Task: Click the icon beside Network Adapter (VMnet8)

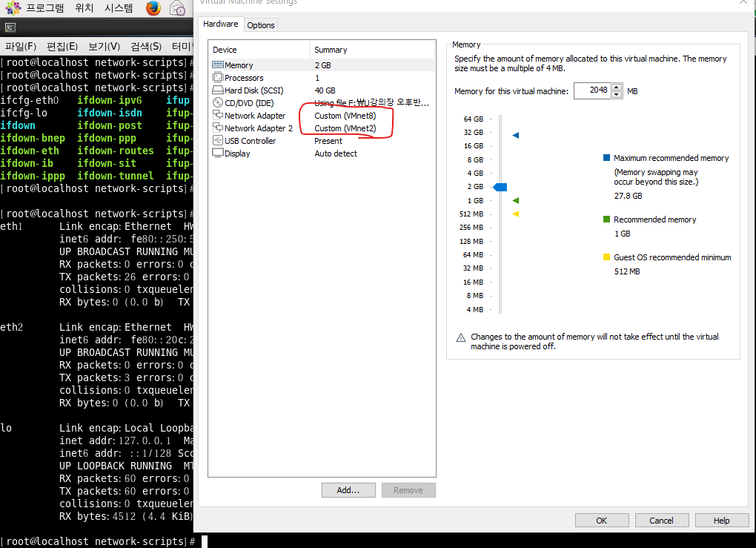Action: coord(218,115)
